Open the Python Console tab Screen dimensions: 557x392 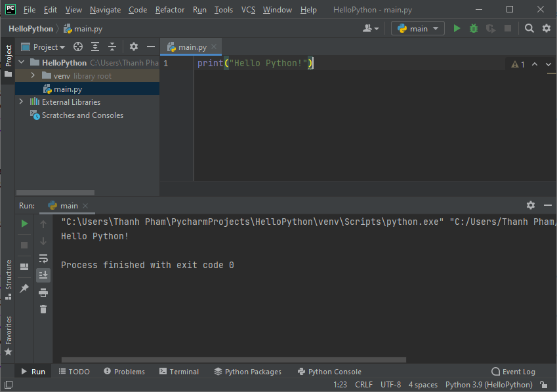329,372
